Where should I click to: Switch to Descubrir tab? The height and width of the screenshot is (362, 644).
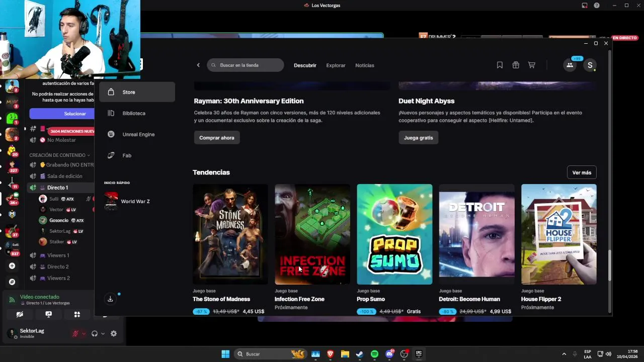tap(305, 65)
